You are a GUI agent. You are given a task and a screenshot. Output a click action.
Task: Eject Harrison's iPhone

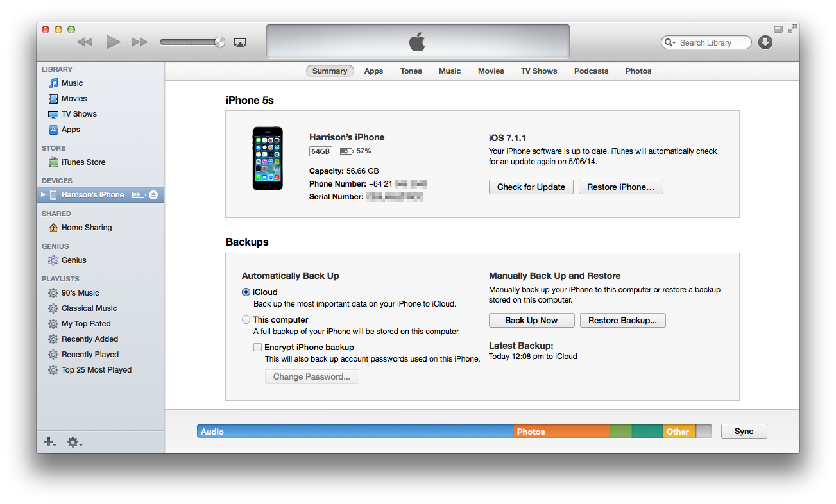(153, 195)
